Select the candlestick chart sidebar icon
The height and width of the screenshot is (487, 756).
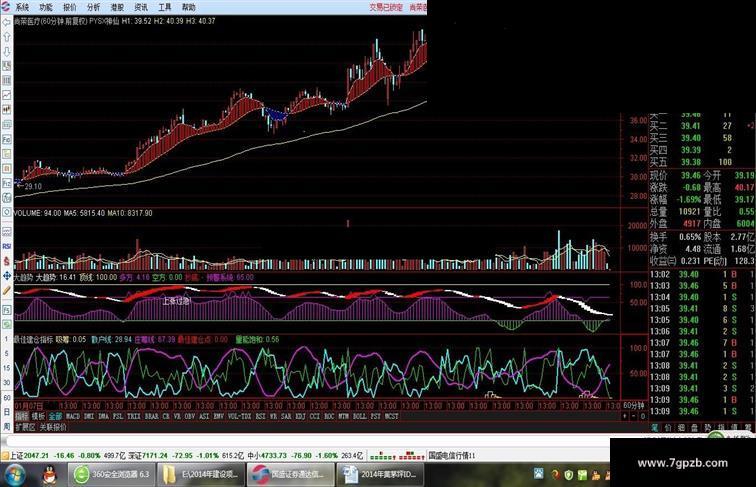coord(7,109)
